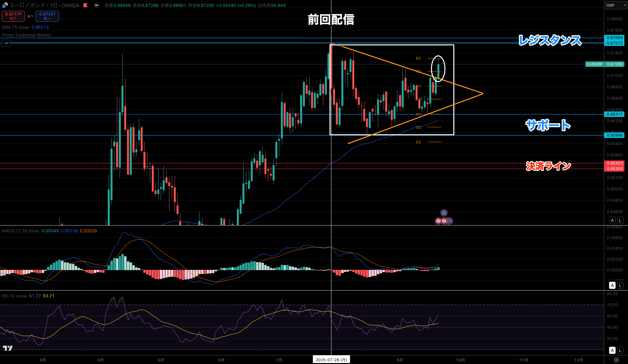Click the single EU economic event icon
The height and width of the screenshot is (364, 628).
(444, 212)
